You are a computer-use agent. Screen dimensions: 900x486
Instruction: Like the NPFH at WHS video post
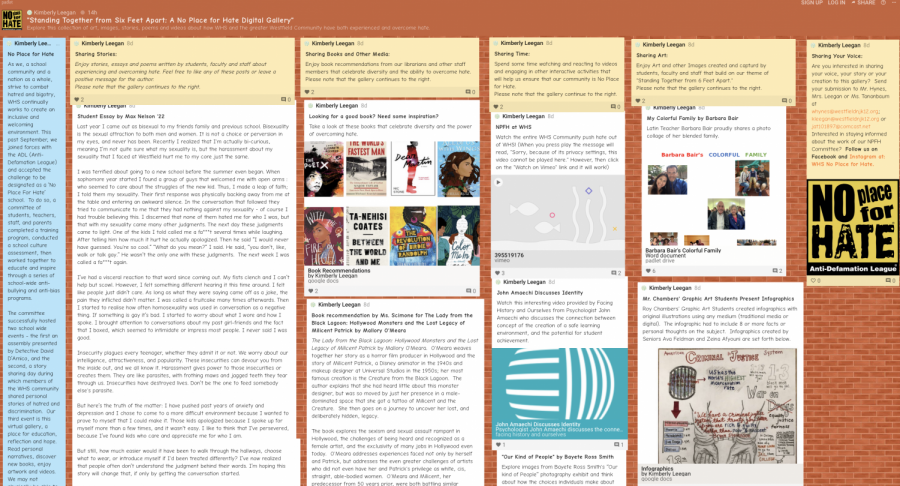click(499, 273)
